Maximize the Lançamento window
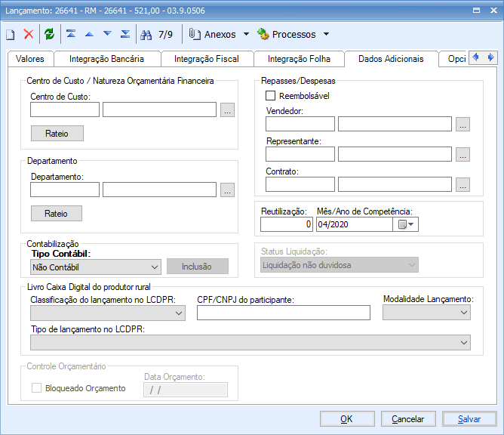Viewport: 504px width, 435px height. point(476,11)
